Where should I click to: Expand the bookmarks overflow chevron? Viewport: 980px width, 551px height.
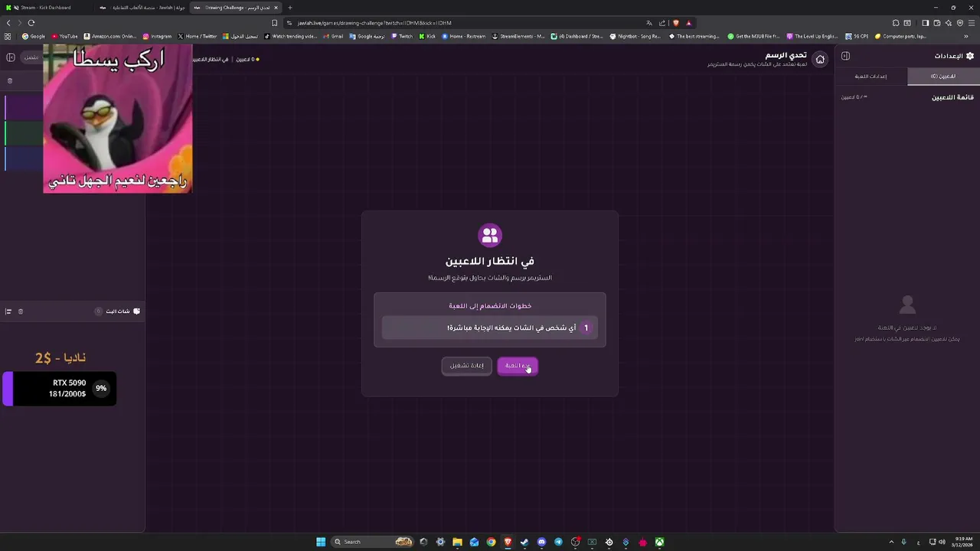(x=966, y=36)
